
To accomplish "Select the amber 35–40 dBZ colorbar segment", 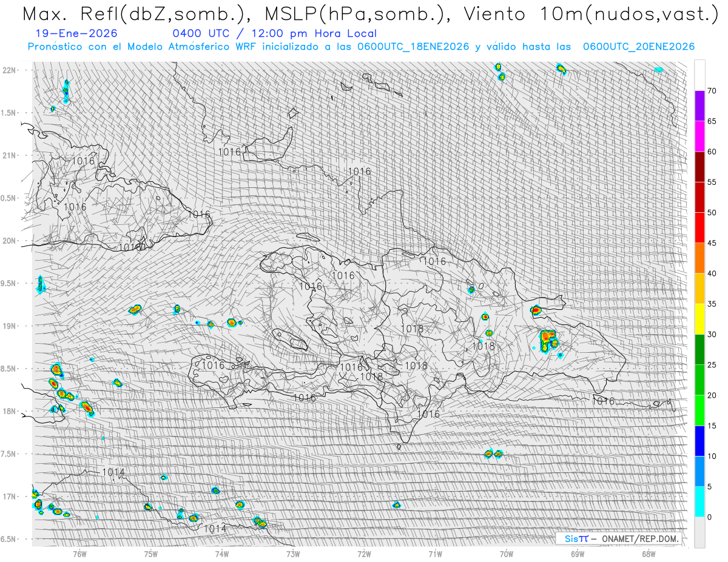I will point(699,289).
